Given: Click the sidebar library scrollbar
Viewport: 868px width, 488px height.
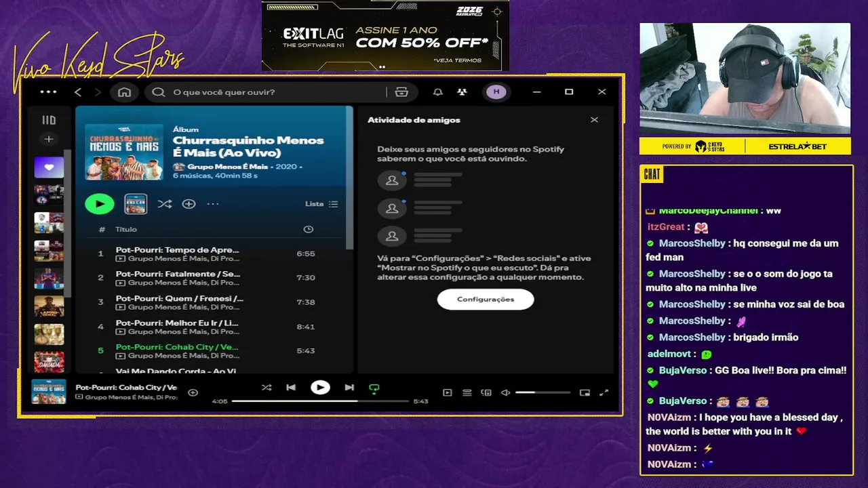Looking at the screenshot, I should point(67,224).
